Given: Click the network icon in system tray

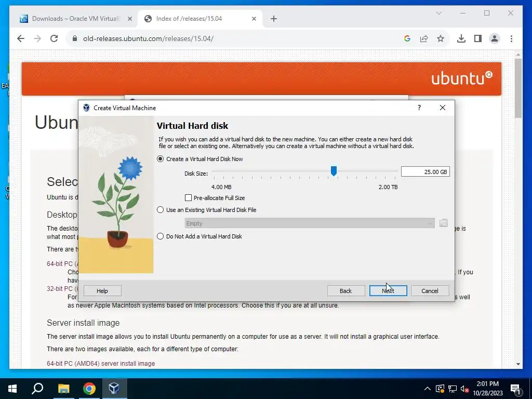Looking at the screenshot, I should (453, 389).
